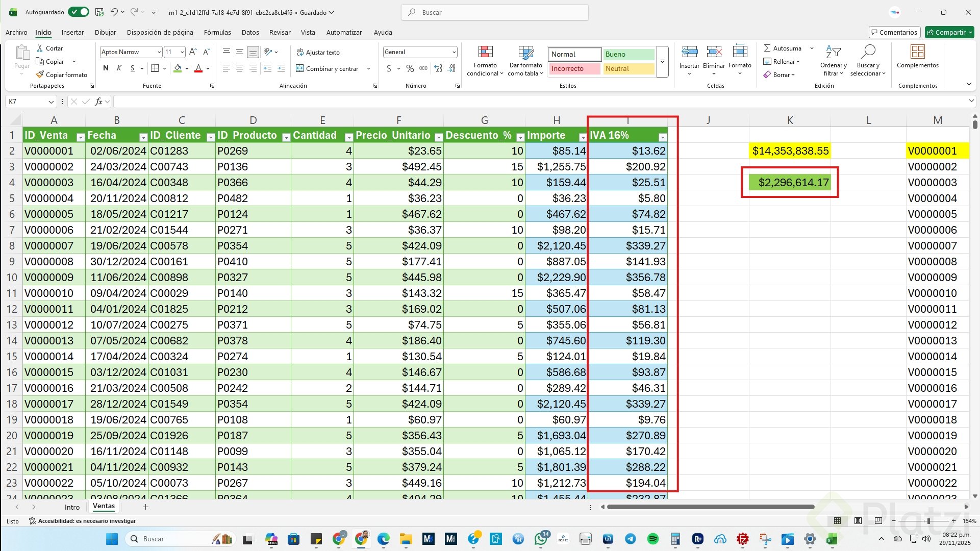Switch to the Intro sheet tab
Image resolution: width=980 pixels, height=551 pixels.
pos(72,507)
